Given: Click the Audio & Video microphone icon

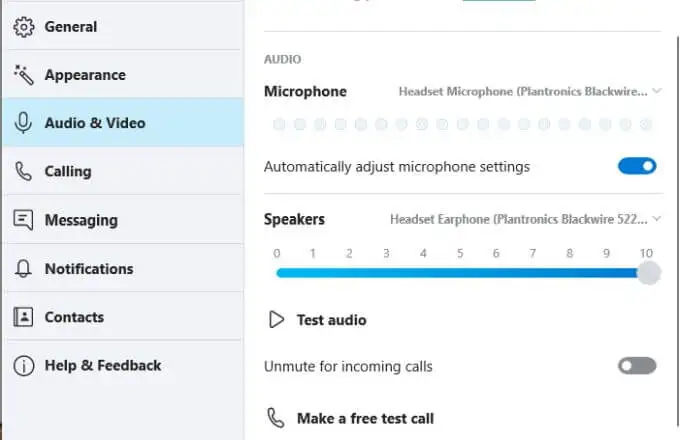Looking at the screenshot, I should point(23,123).
